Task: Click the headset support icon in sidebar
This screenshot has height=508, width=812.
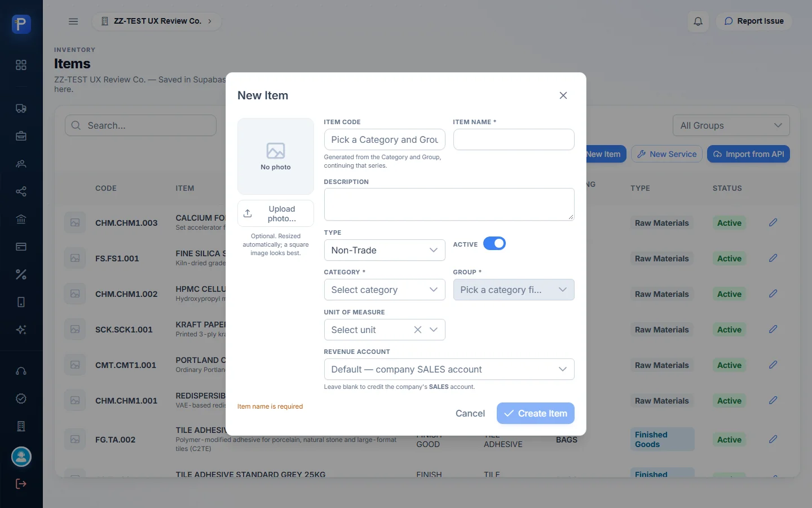Action: (x=21, y=371)
